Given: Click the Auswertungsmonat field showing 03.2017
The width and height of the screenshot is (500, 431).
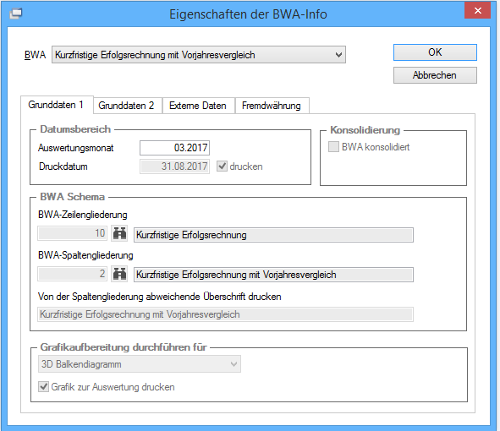Looking at the screenshot, I should 175,148.
